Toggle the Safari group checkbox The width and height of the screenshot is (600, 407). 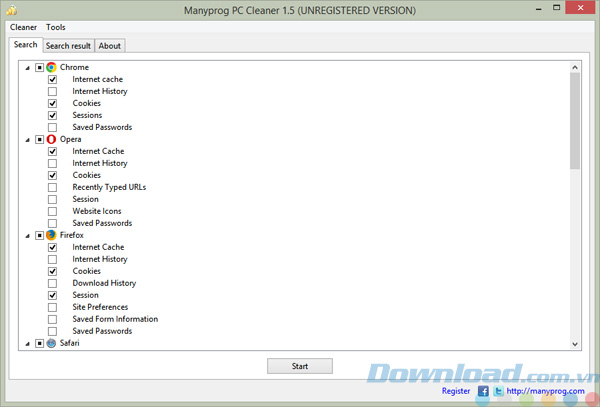coord(39,344)
